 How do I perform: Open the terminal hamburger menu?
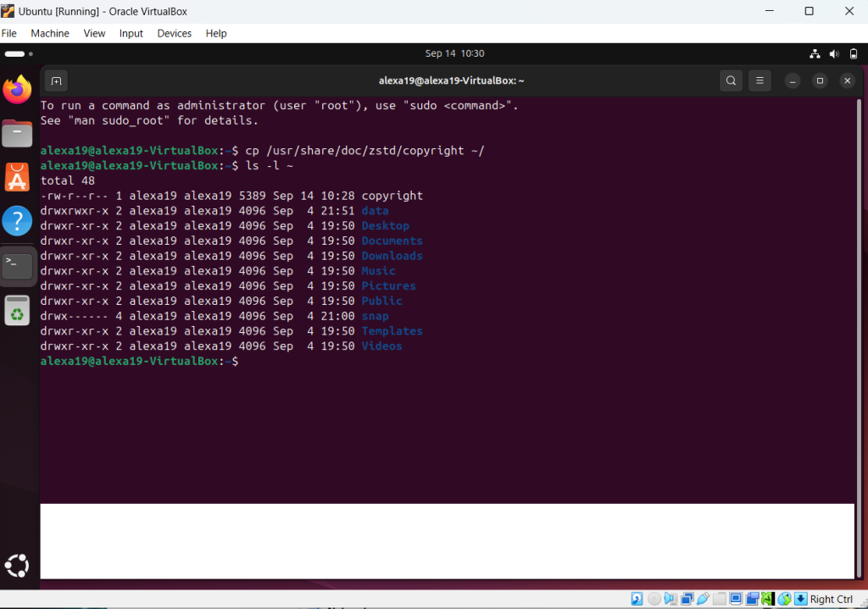click(759, 80)
